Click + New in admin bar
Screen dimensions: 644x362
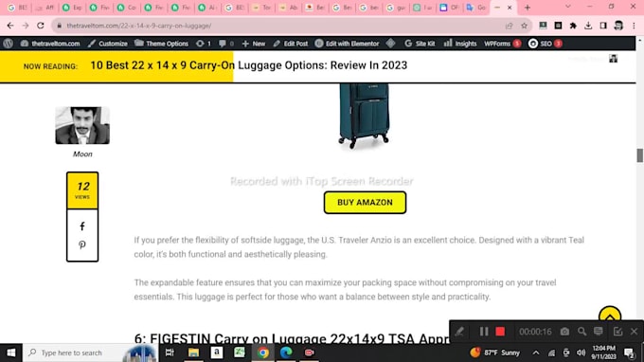(254, 44)
